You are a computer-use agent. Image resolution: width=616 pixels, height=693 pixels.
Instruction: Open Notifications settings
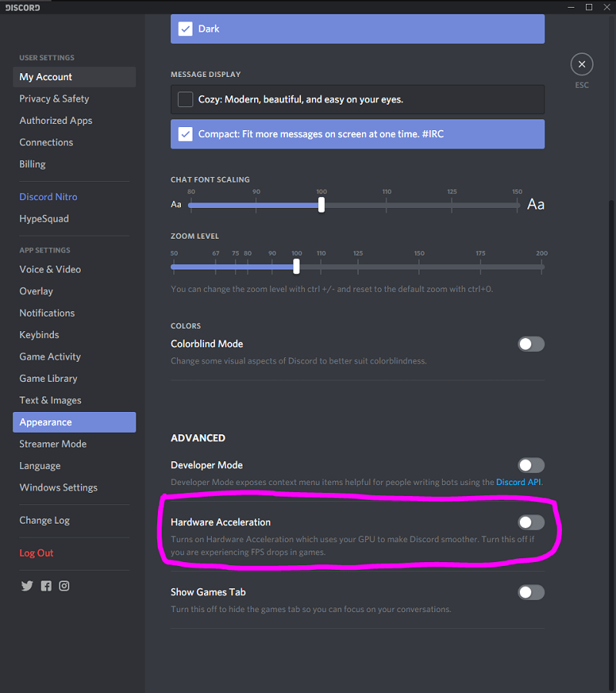pos(74,313)
